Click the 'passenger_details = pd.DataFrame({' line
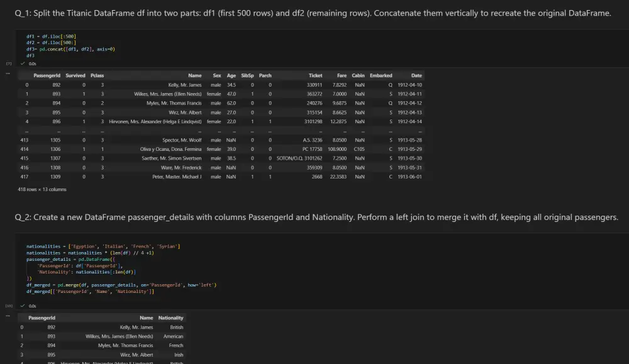Screen dimensions: 629x364 pos(70,259)
